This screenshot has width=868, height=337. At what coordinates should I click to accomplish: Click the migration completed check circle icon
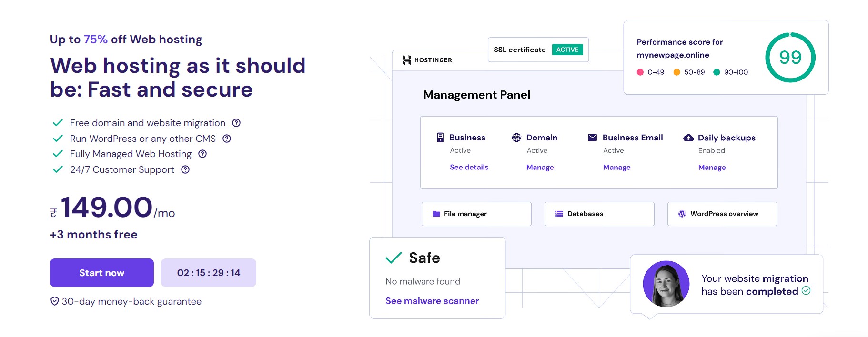806,290
